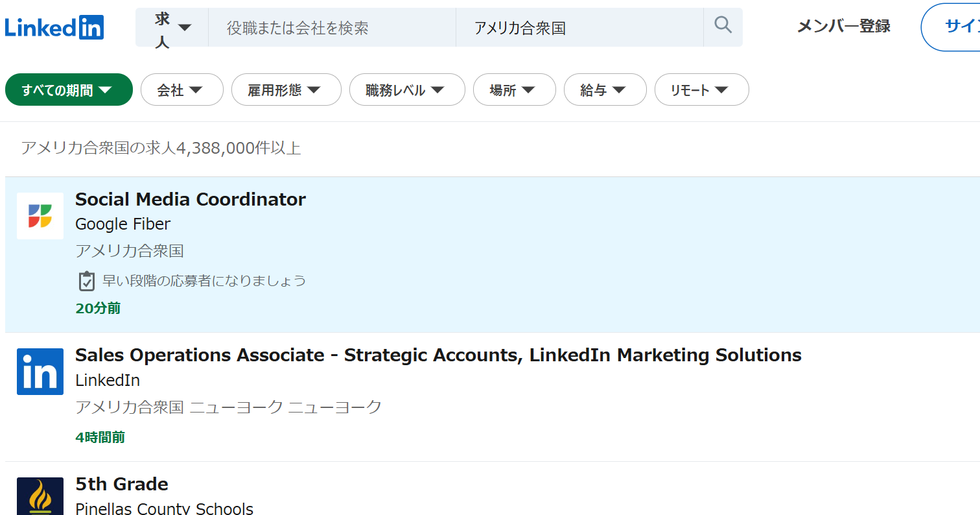980x515 pixels.
Task: Focus the アメリカ合衆国 location field
Action: [579, 27]
